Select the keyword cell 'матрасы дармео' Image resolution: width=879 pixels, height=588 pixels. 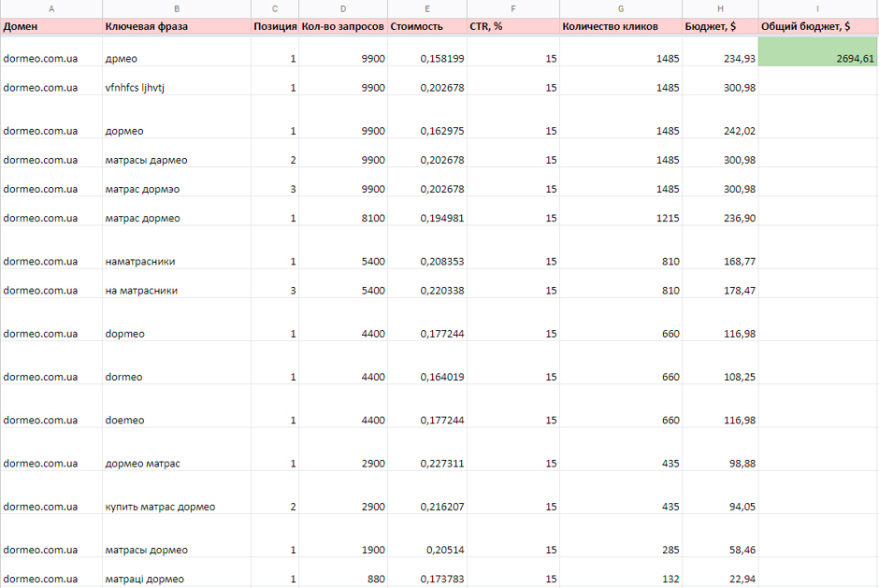[x=177, y=153]
